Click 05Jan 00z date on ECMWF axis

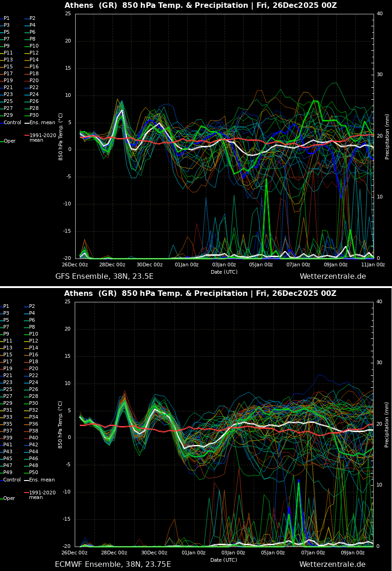point(273,553)
